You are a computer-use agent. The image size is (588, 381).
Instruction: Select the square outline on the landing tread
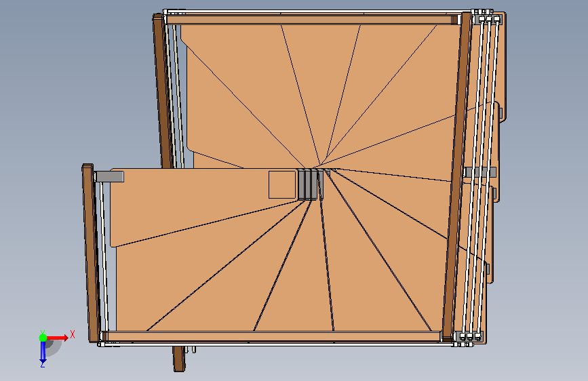(x=282, y=184)
